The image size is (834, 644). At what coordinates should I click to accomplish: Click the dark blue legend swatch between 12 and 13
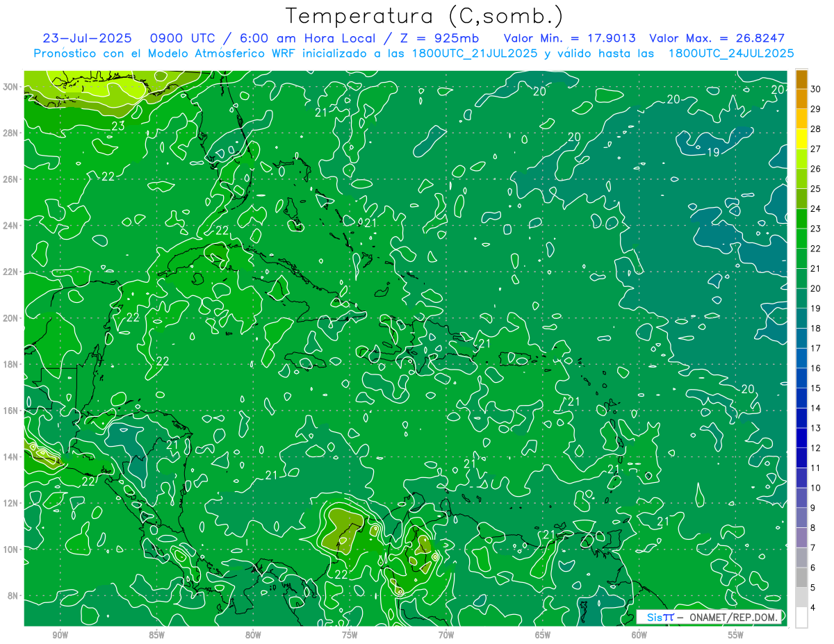(x=801, y=438)
